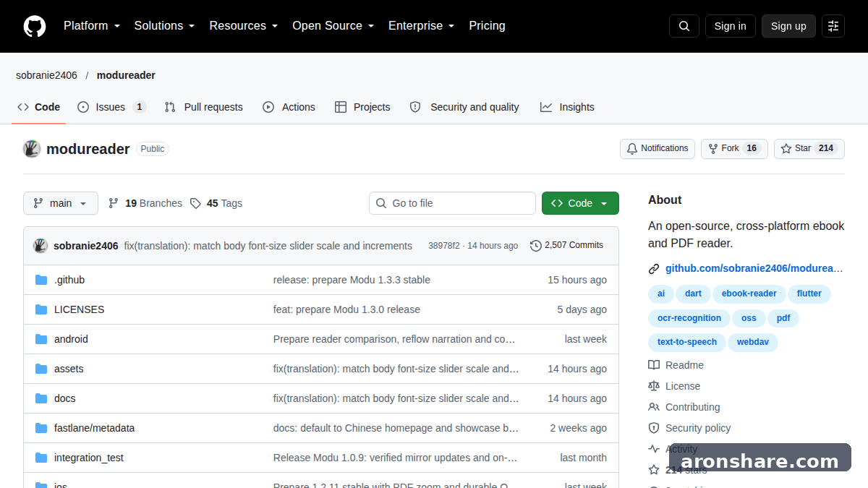Switch to the Issues tab
868x488 pixels.
(x=111, y=107)
